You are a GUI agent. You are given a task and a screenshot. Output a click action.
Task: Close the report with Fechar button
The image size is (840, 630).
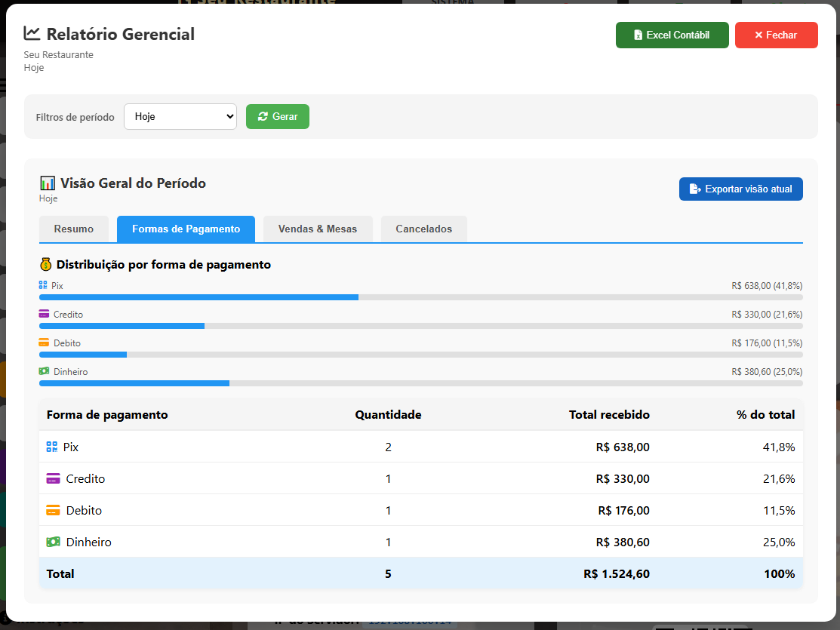[776, 35]
